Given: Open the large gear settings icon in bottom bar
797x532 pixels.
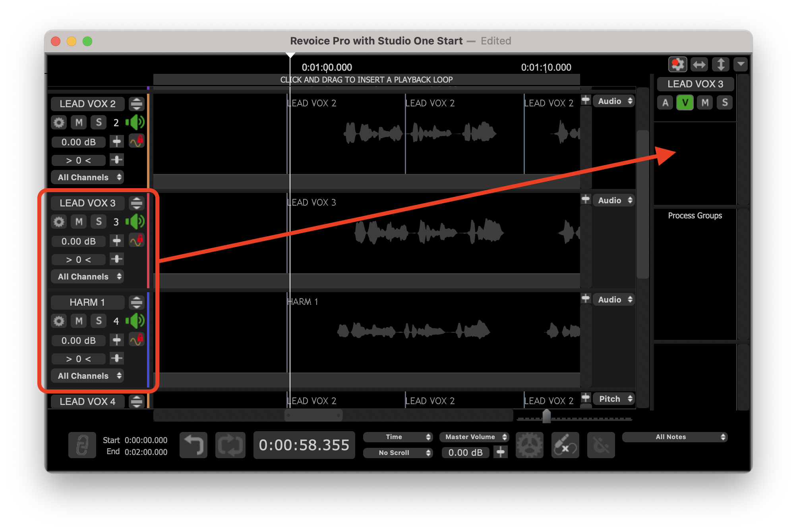Looking at the screenshot, I should pos(529,445).
